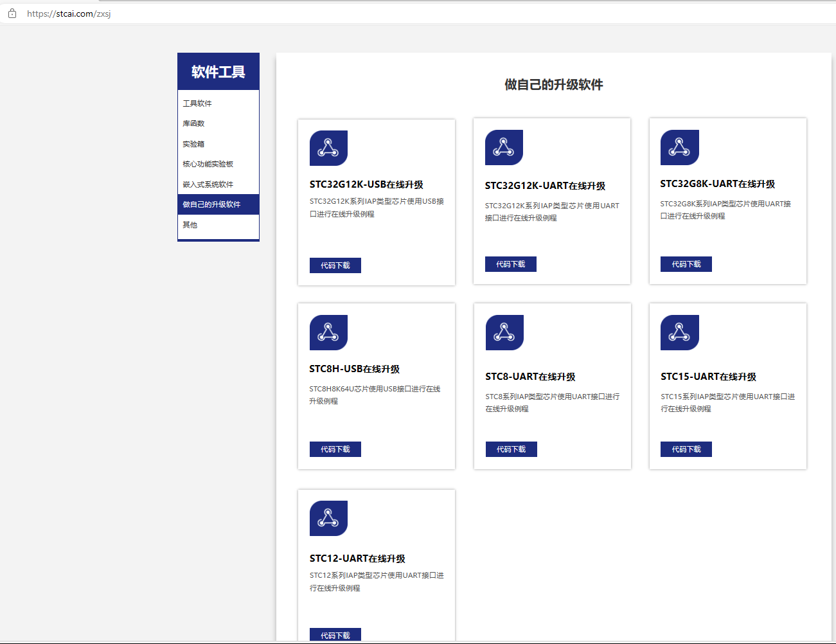Click the STC32G12K-USB card network icon
The width and height of the screenshot is (836, 644).
click(x=328, y=148)
